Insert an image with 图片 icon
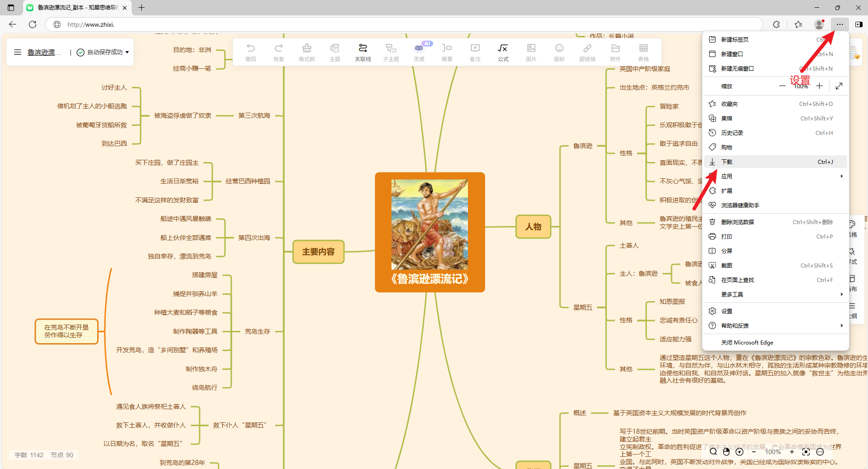868x469 pixels. coord(531,52)
